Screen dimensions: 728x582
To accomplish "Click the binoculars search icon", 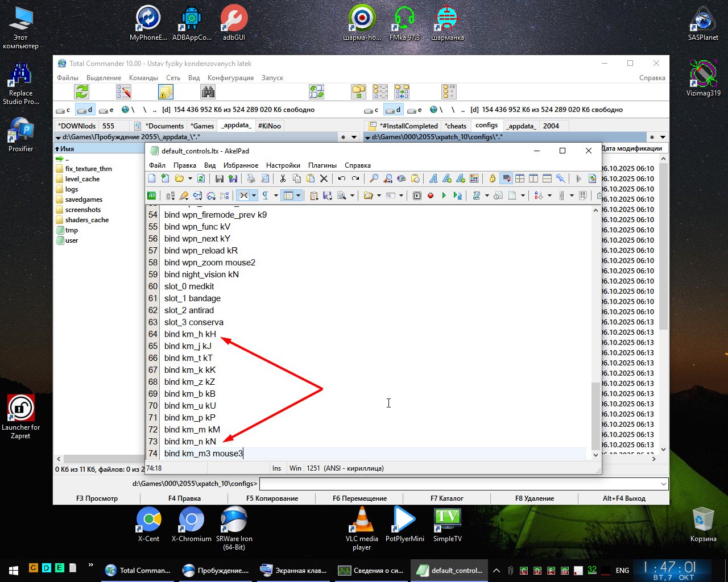I will (208, 92).
